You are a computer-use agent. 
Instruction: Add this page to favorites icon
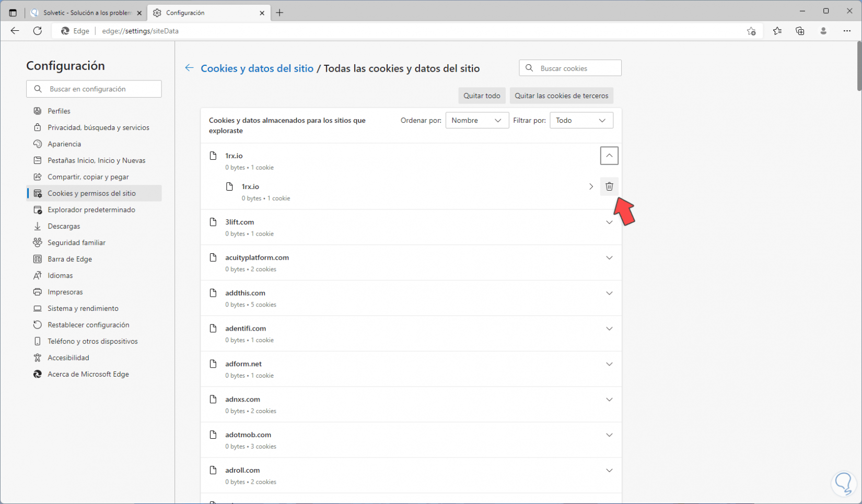click(751, 31)
